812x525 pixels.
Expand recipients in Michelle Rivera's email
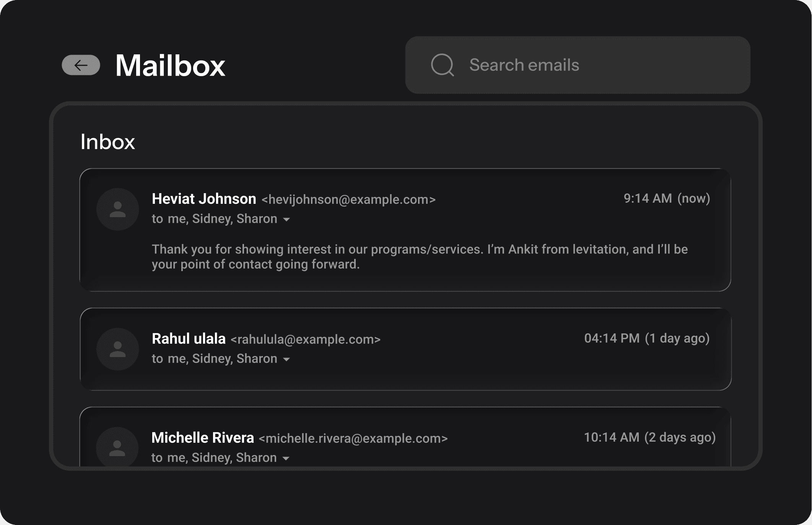tap(286, 458)
